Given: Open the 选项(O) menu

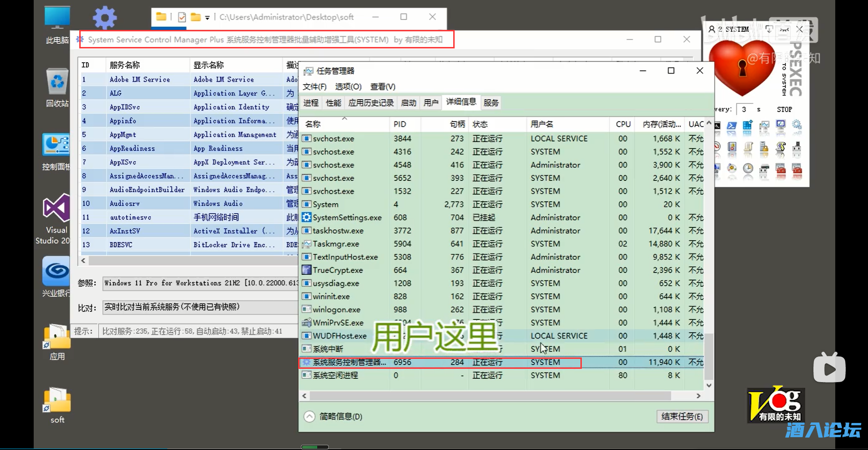Looking at the screenshot, I should point(348,87).
